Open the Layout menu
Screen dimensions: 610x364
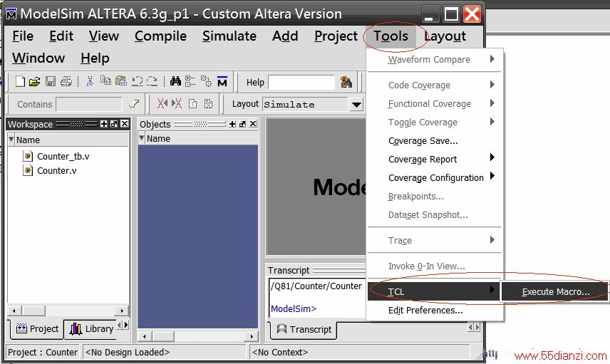tap(445, 36)
